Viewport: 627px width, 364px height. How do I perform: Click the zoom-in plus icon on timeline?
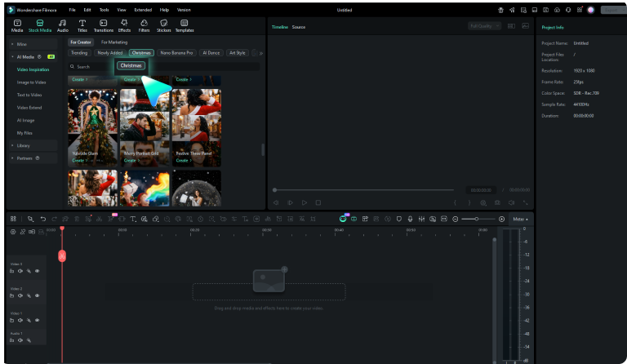[501, 219]
